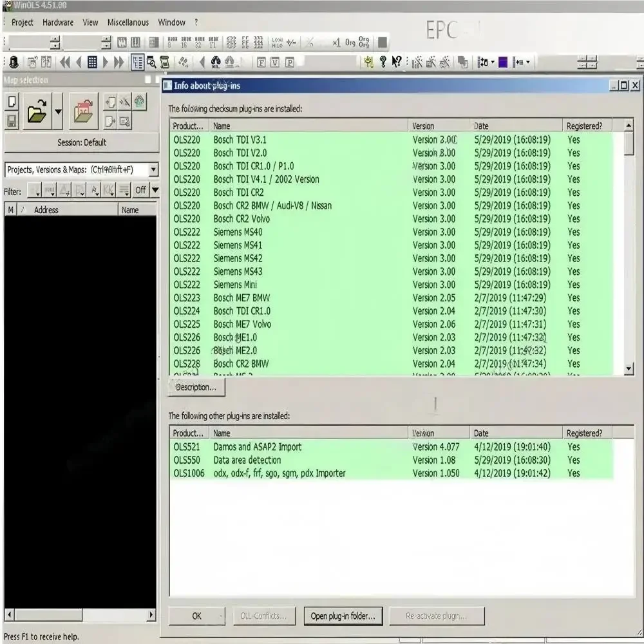This screenshot has height=644, width=644.
Task: Open the Project menu
Action: coord(22,22)
